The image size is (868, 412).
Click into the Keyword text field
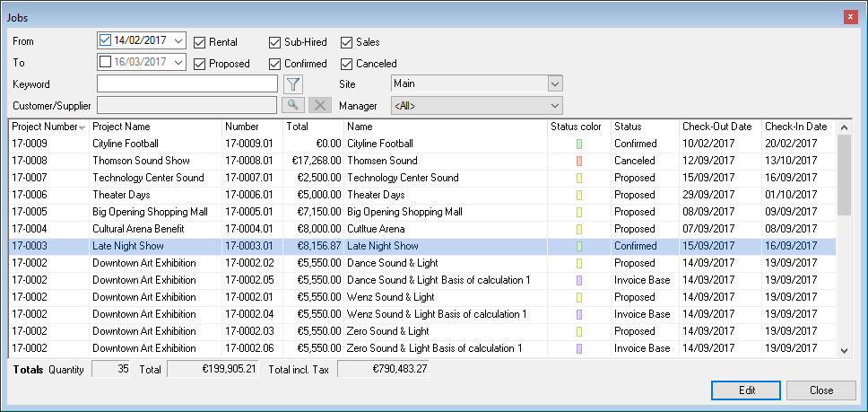click(187, 83)
